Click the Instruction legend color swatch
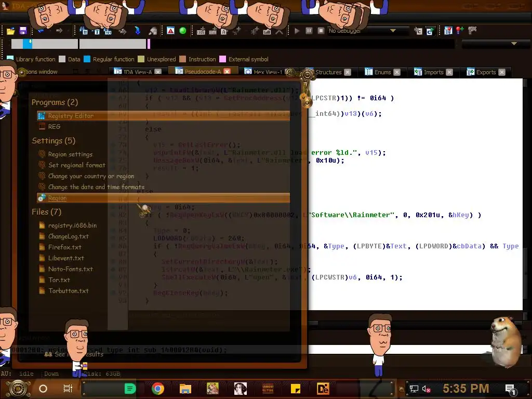This screenshot has height=399, width=532. [182, 59]
